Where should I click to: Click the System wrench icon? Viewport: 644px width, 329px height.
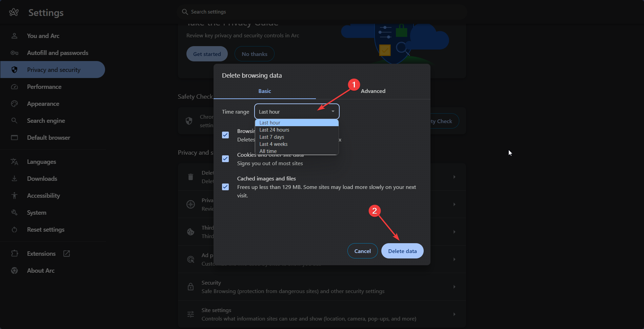point(14,213)
